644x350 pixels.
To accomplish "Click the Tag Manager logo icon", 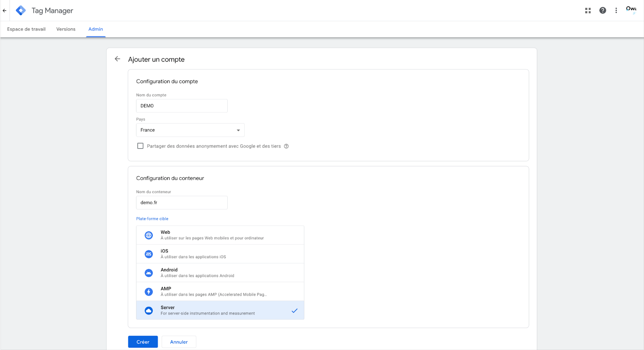I will [x=21, y=10].
